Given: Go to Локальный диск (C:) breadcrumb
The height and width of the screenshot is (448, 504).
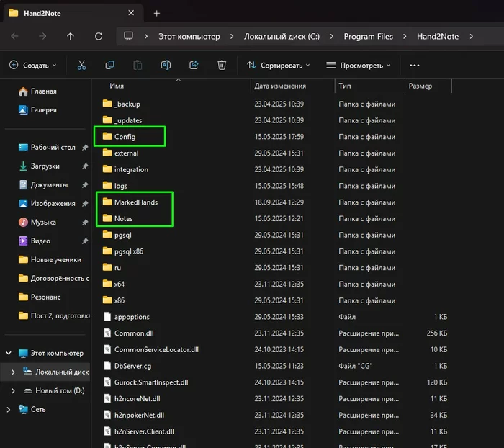Looking at the screenshot, I should pyautogui.click(x=282, y=36).
